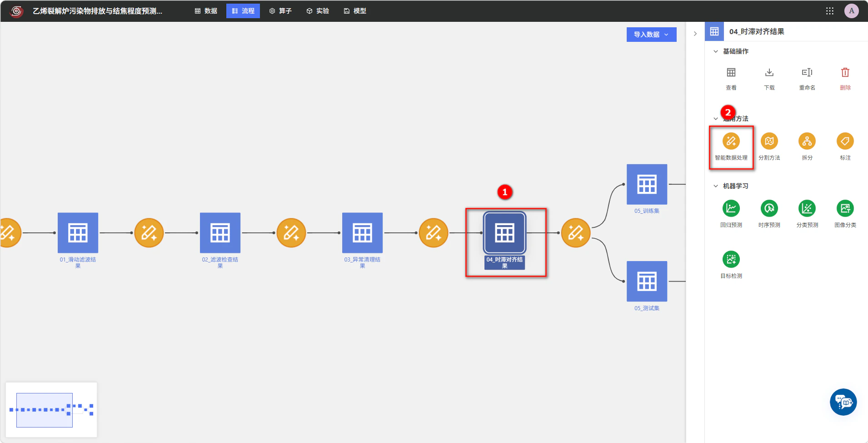
Task: Select the 02_滤波检查结果 data node
Action: tap(220, 233)
